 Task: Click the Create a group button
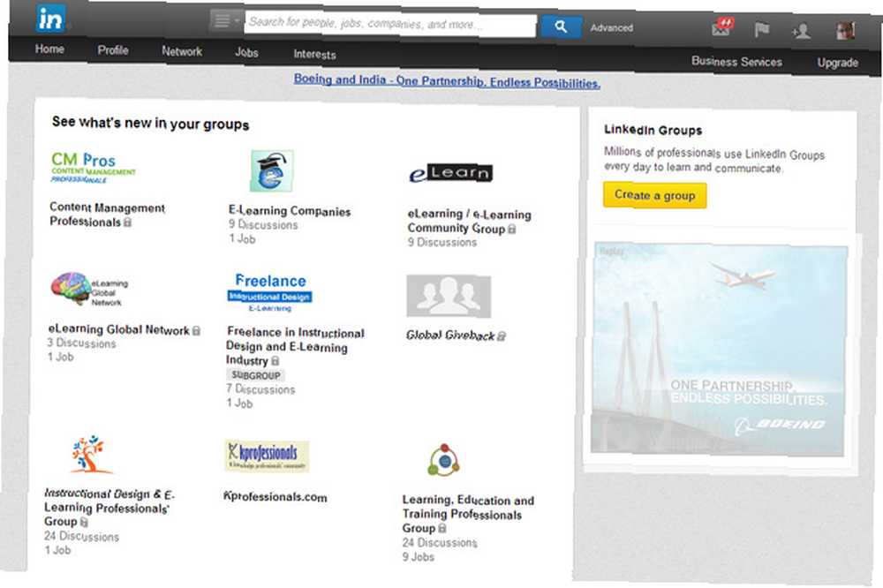(x=655, y=195)
